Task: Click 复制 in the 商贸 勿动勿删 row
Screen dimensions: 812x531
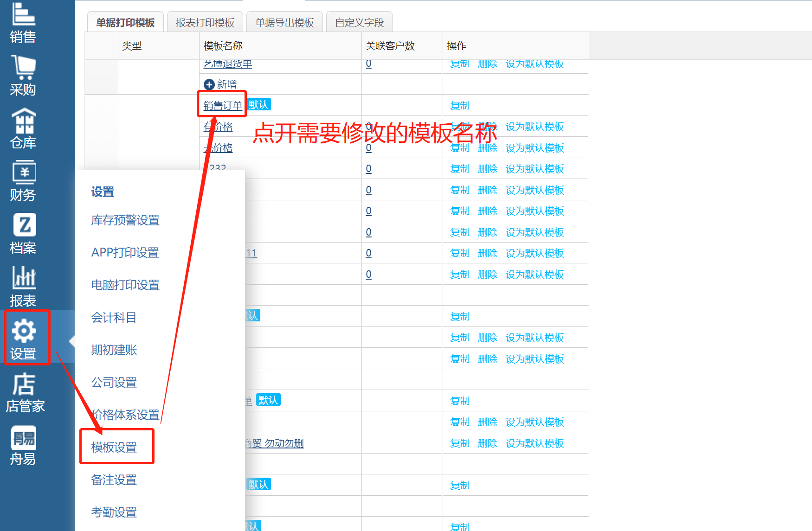Action: 460,443
